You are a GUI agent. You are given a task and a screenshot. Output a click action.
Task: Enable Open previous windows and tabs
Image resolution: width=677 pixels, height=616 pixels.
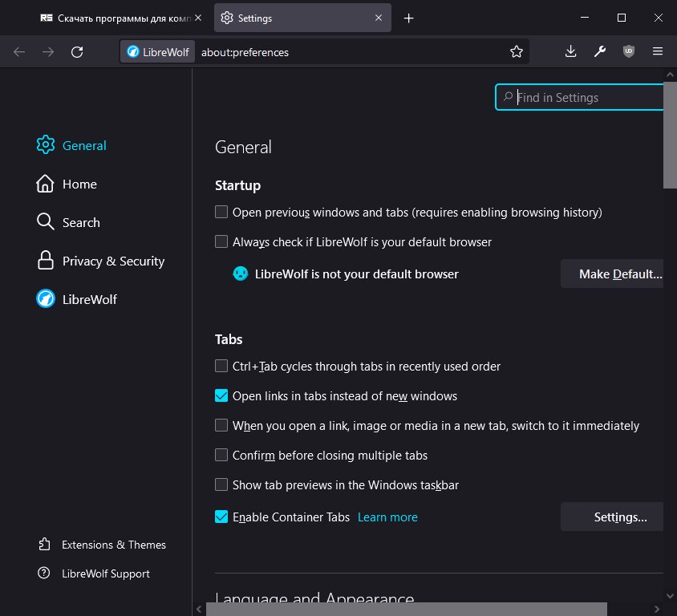coord(221,213)
